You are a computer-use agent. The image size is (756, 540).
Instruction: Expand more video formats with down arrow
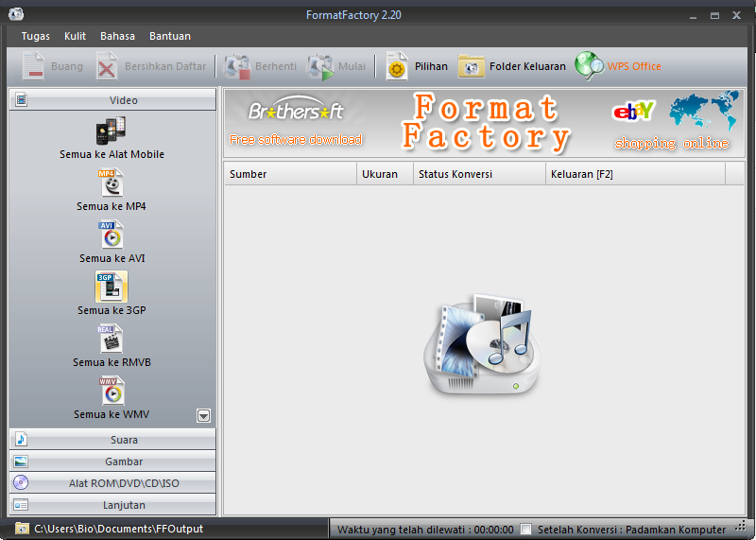point(203,415)
